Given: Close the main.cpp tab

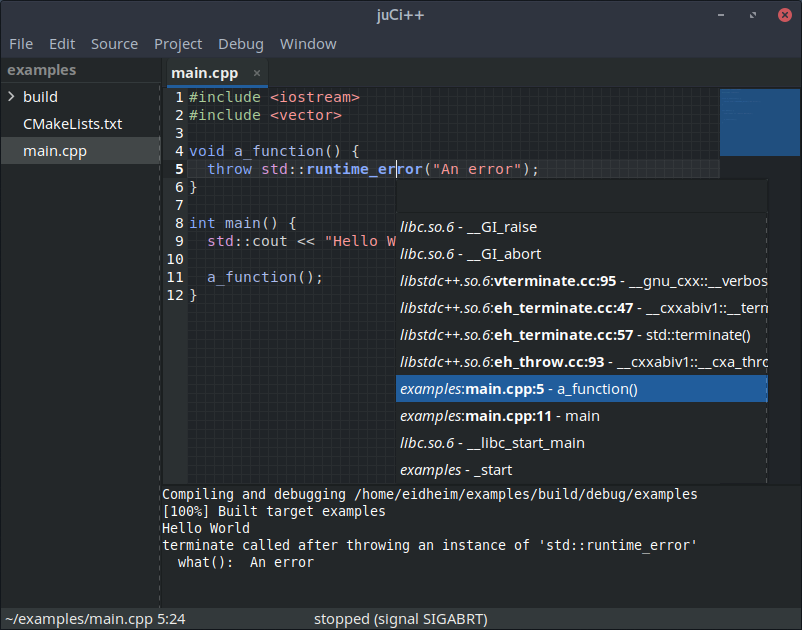Looking at the screenshot, I should coord(256,73).
